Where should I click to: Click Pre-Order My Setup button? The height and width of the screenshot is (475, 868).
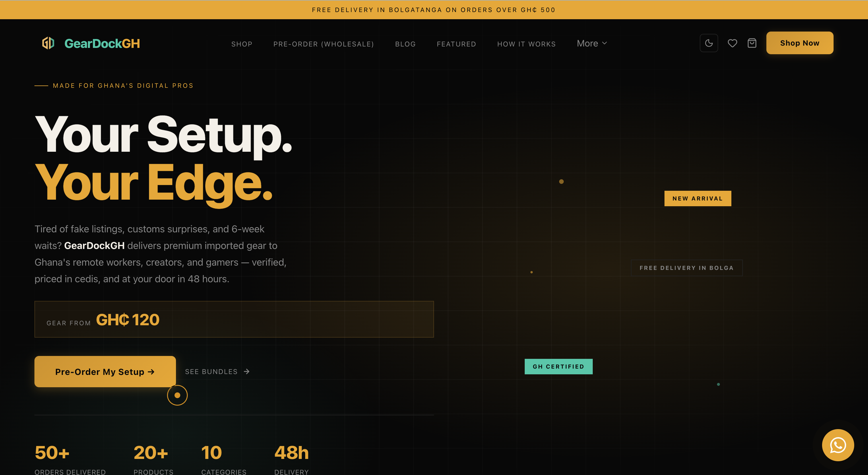click(x=105, y=371)
